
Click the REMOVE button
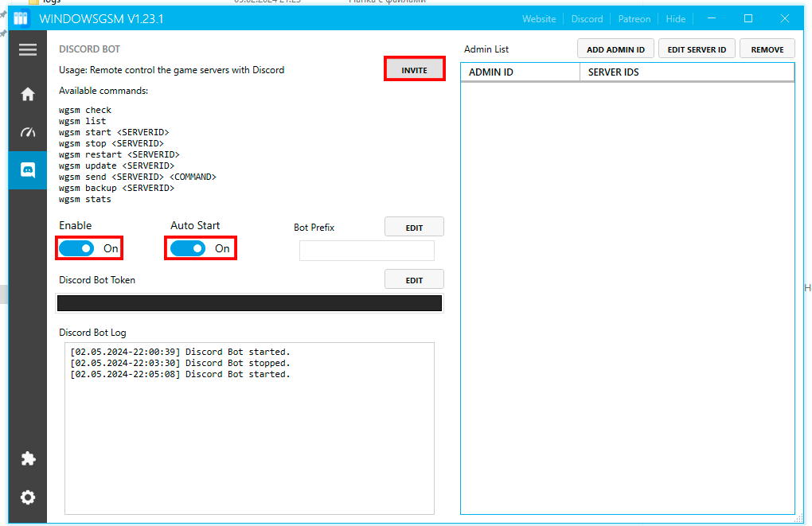pyautogui.click(x=767, y=49)
